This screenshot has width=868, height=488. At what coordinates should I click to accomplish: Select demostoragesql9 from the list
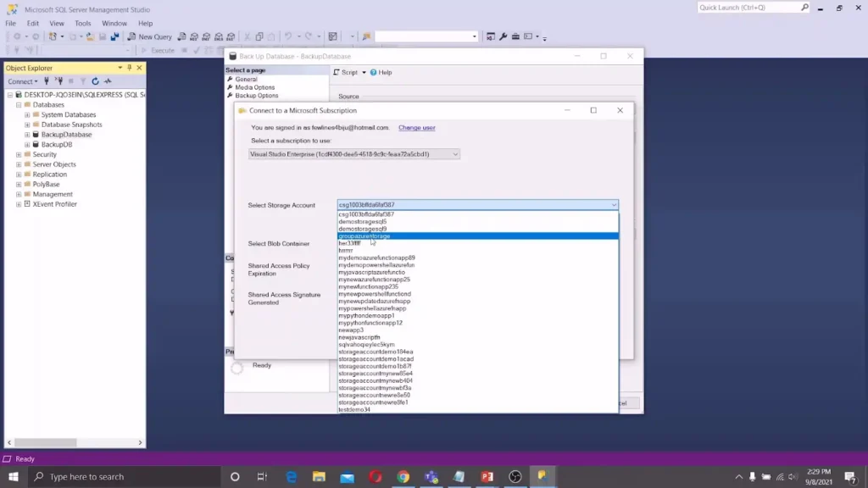coord(478,229)
